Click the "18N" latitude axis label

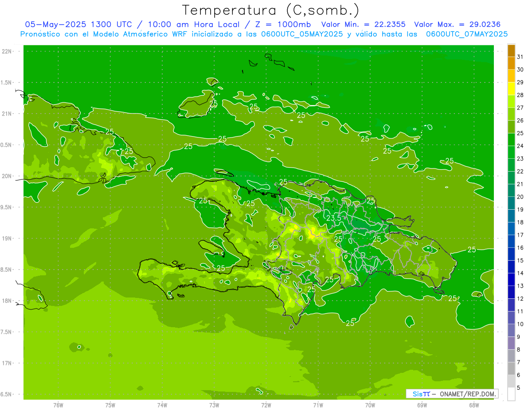pyautogui.click(x=7, y=301)
